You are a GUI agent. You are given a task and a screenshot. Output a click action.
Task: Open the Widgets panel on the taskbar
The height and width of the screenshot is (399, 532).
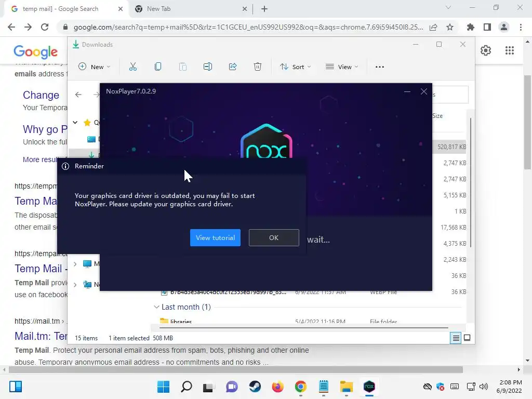[16, 387]
